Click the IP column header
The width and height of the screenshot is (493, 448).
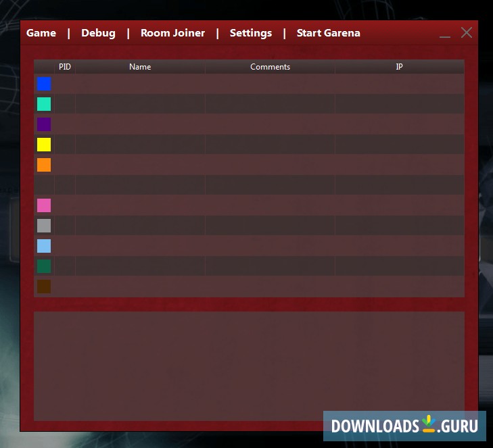pyautogui.click(x=399, y=67)
